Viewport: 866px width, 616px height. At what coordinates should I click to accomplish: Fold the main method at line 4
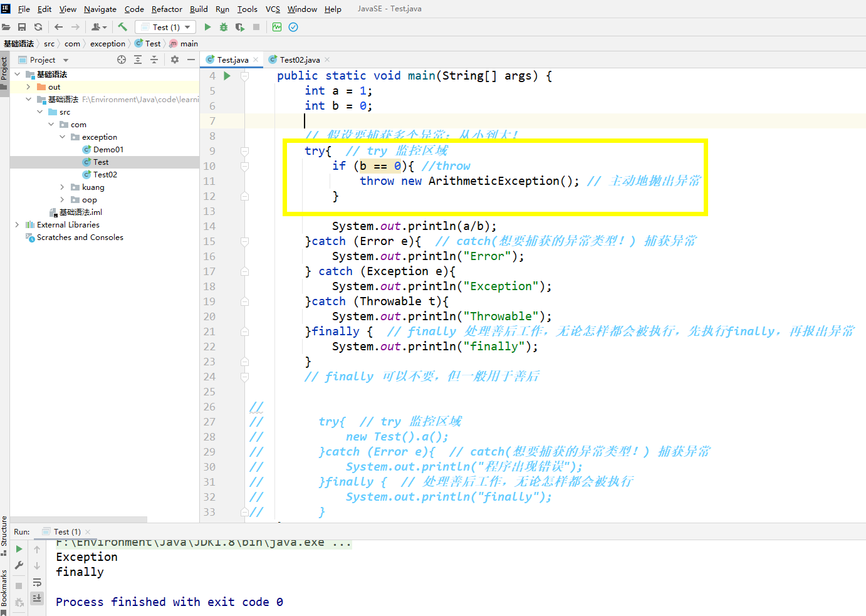click(x=245, y=76)
